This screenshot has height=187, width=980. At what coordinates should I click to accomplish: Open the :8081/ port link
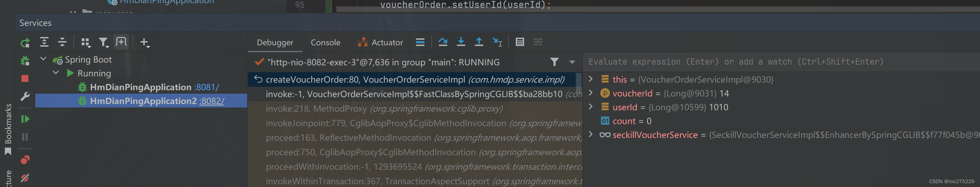click(207, 87)
